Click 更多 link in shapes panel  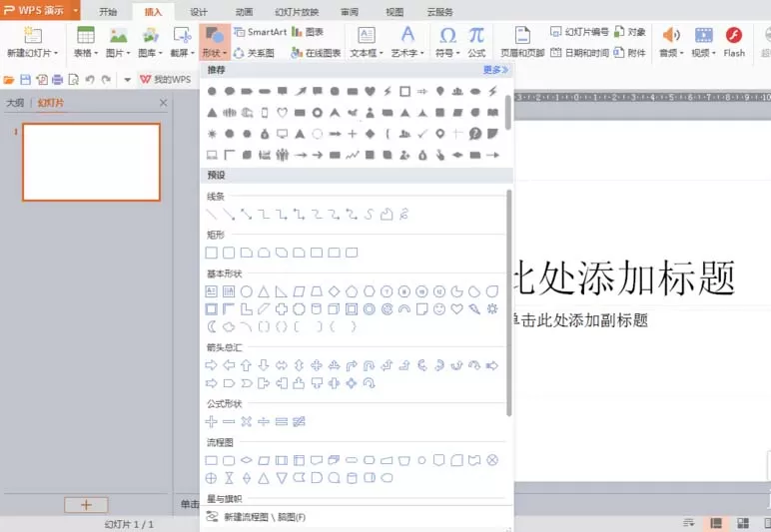(x=495, y=70)
